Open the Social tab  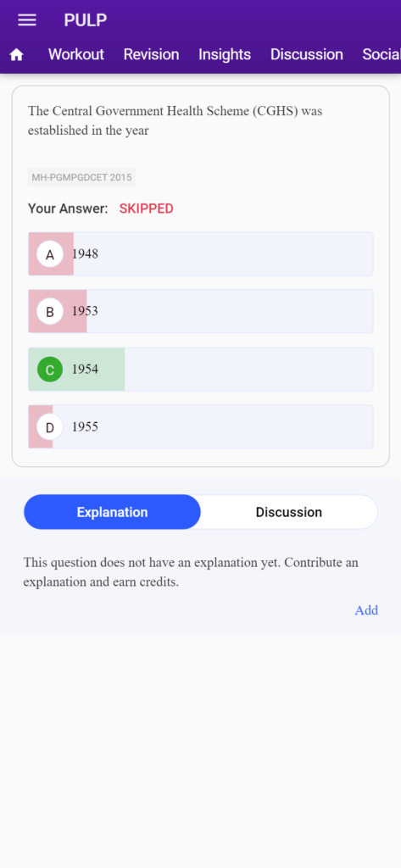pyautogui.click(x=381, y=54)
